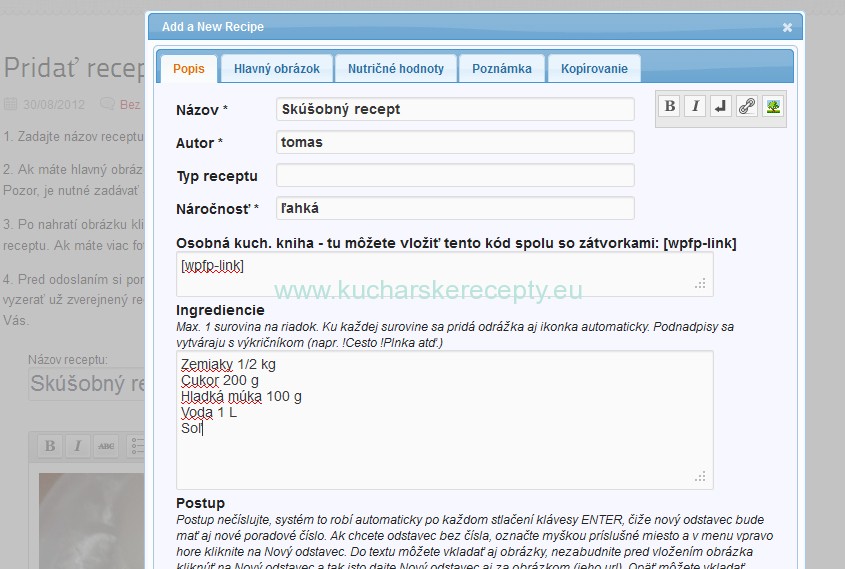The image size is (845, 569).
Task: Go to the Kopírovanie tab
Action: coord(594,69)
